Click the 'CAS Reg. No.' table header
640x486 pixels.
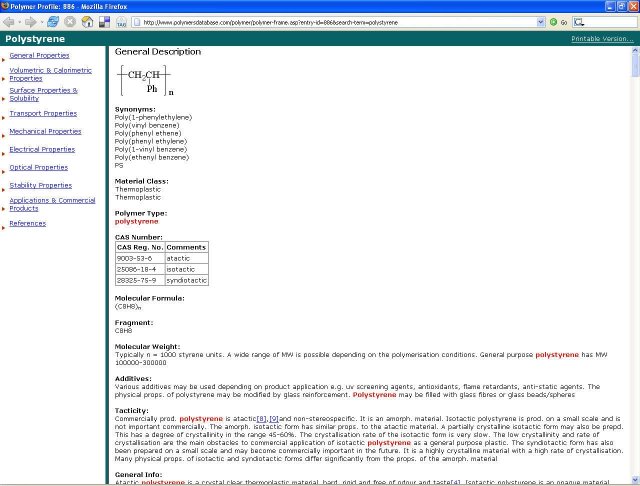(140, 247)
